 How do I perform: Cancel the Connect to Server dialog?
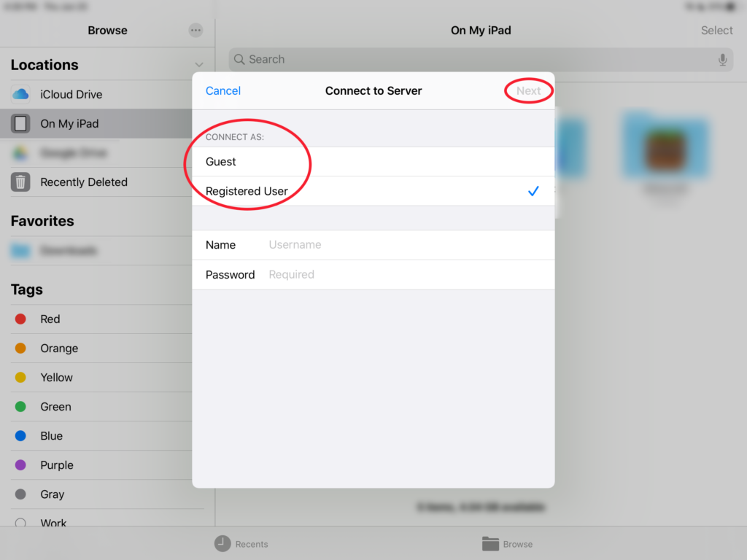(223, 90)
